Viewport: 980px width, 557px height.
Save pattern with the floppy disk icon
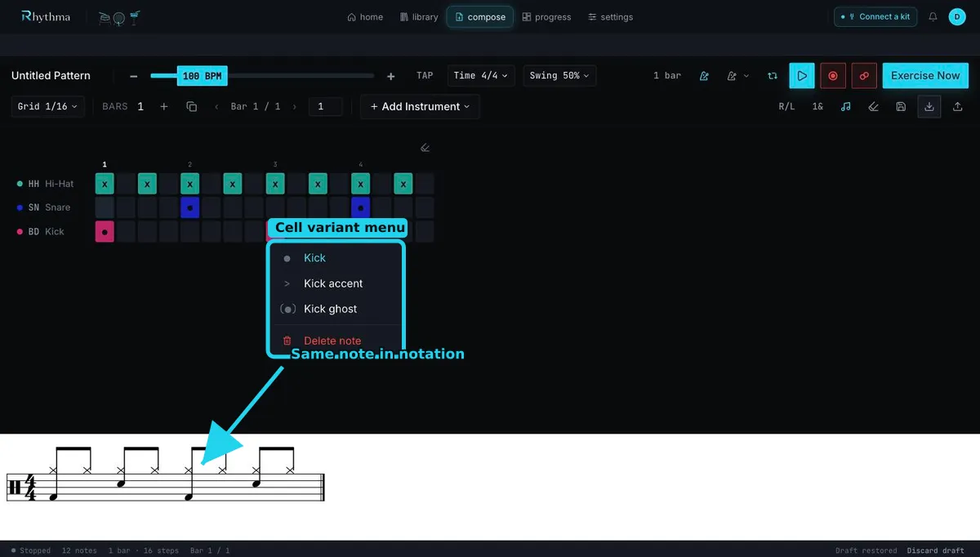(901, 107)
